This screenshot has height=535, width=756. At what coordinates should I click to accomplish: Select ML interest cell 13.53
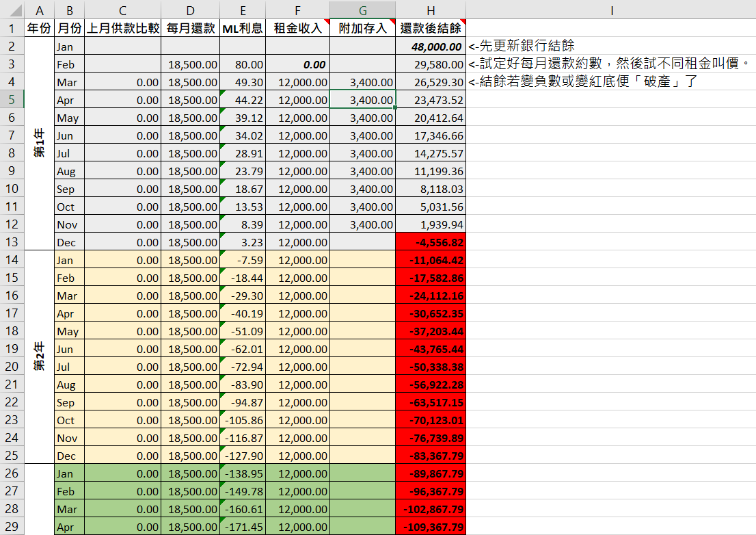tap(243, 207)
